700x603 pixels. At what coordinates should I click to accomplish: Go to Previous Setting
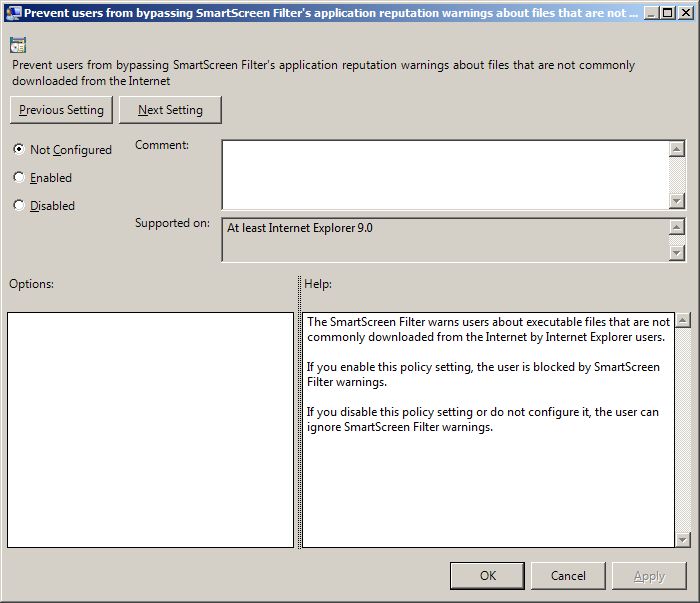pos(61,110)
